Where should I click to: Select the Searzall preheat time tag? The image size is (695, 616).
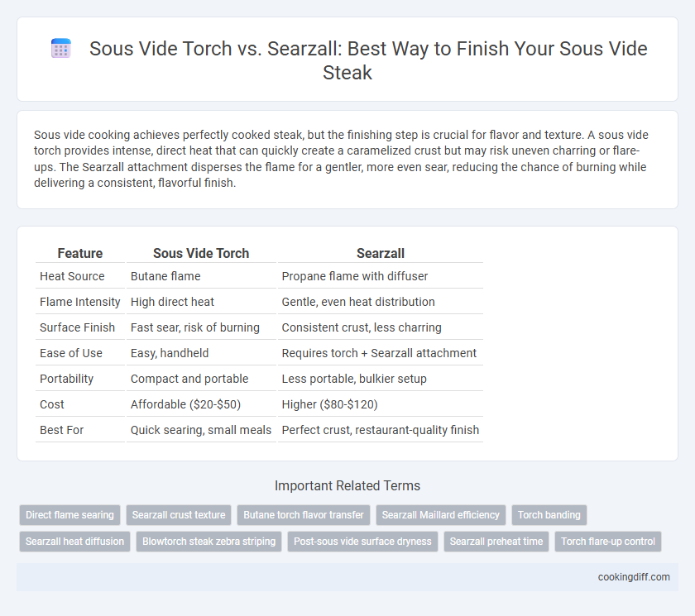point(496,542)
